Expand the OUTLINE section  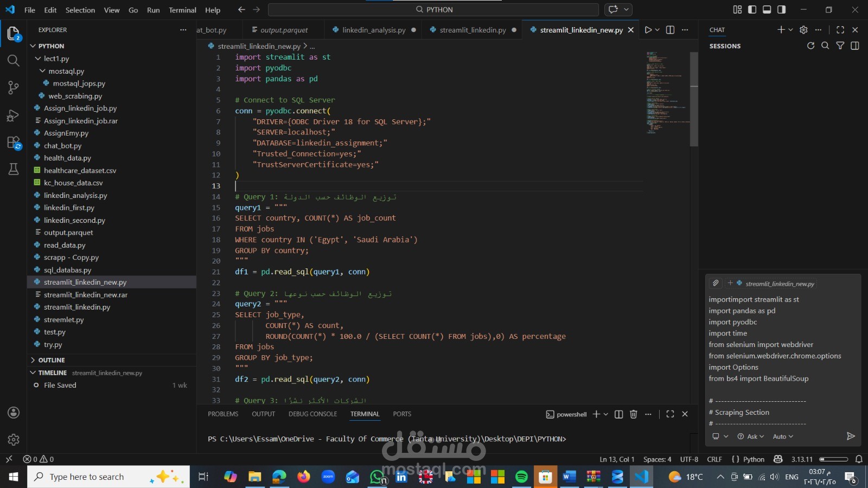(x=52, y=360)
